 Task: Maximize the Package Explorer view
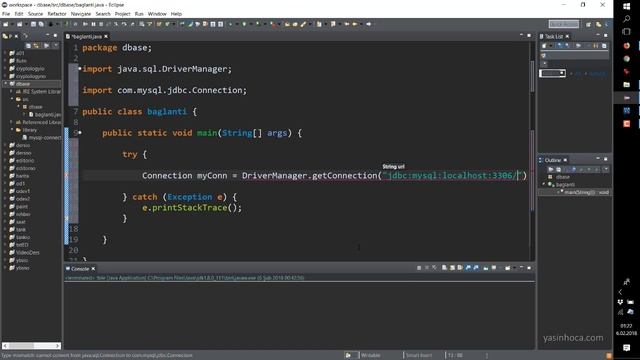coord(56,36)
